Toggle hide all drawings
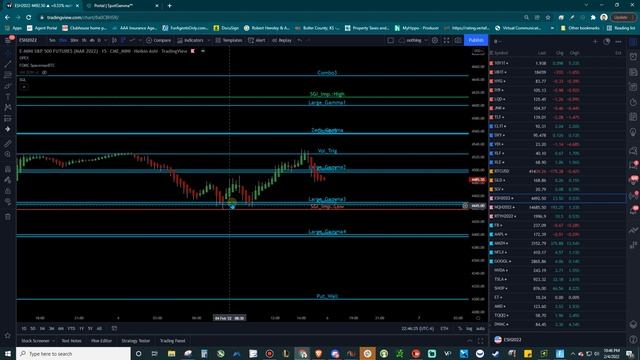The height and width of the screenshot is (360, 640). tap(8, 202)
